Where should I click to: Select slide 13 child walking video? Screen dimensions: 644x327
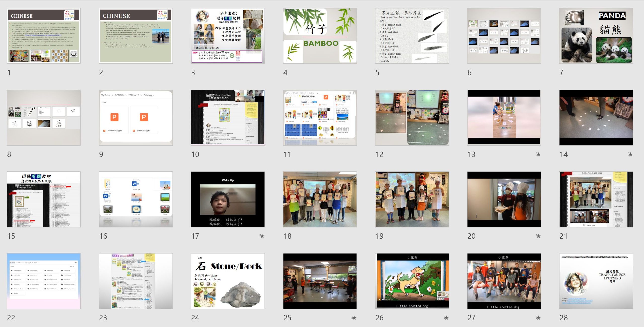click(x=504, y=118)
